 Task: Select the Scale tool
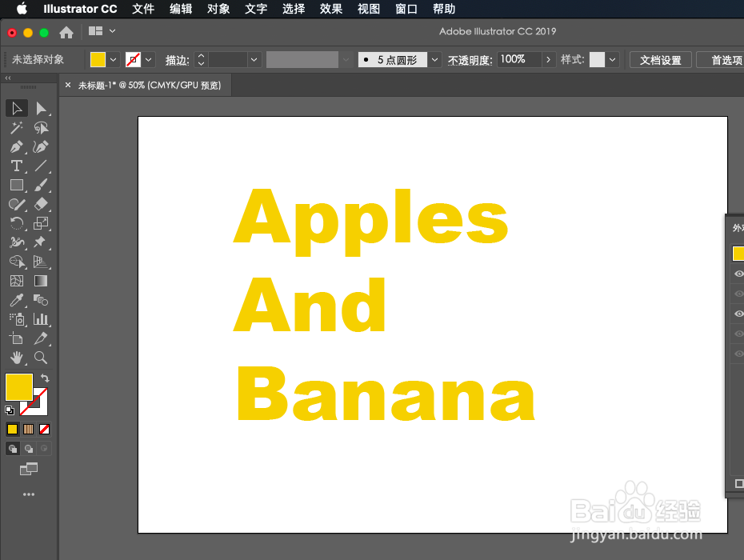[x=42, y=223]
